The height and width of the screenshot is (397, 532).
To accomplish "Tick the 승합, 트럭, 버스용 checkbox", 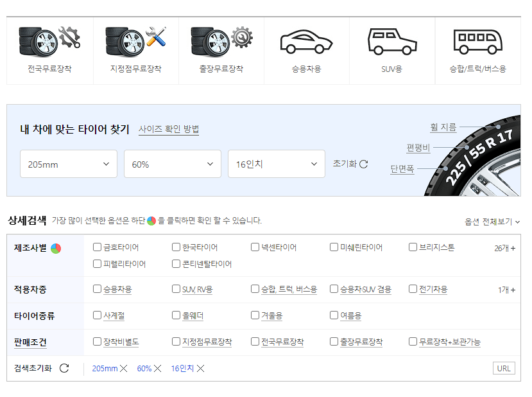I will coord(255,289).
